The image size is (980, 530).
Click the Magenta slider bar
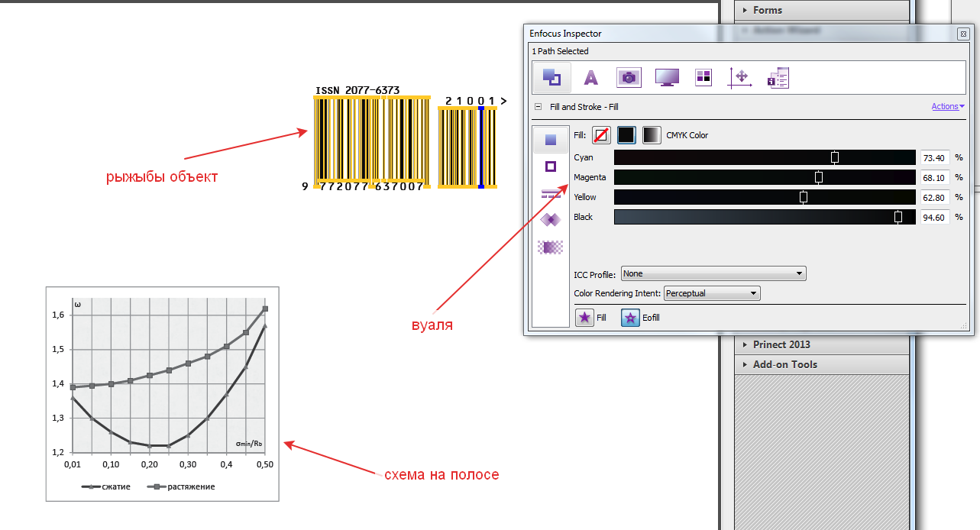[x=765, y=177]
